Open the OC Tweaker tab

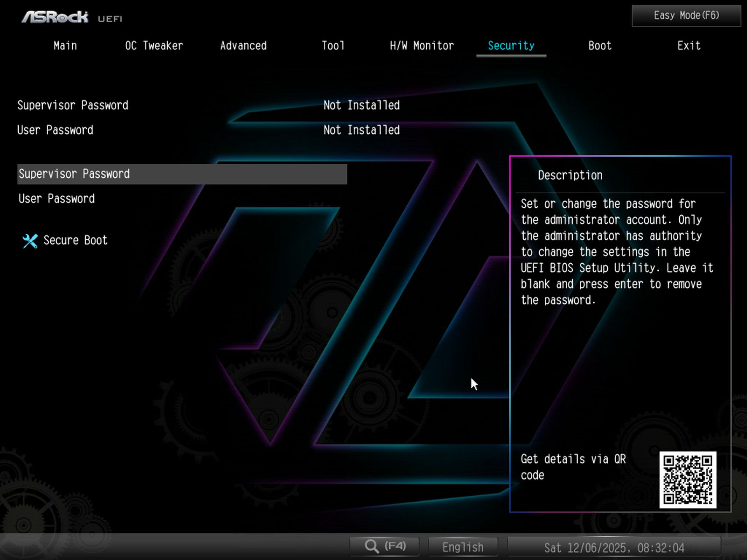tap(154, 45)
